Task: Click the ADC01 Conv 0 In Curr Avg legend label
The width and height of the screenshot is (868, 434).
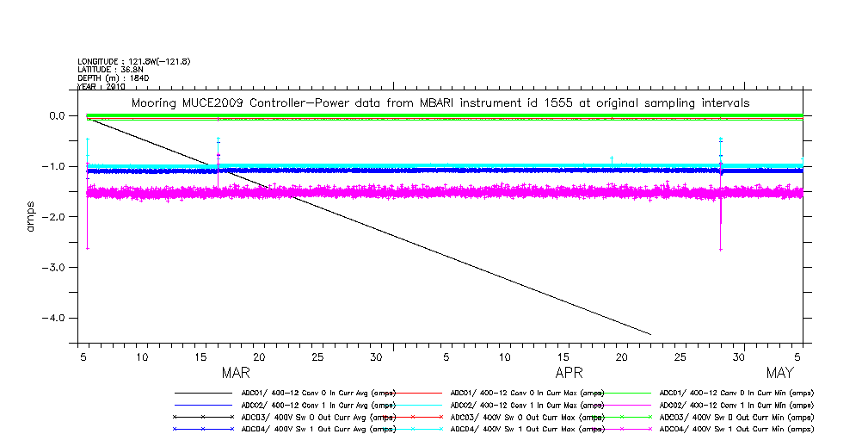Action: tap(318, 393)
